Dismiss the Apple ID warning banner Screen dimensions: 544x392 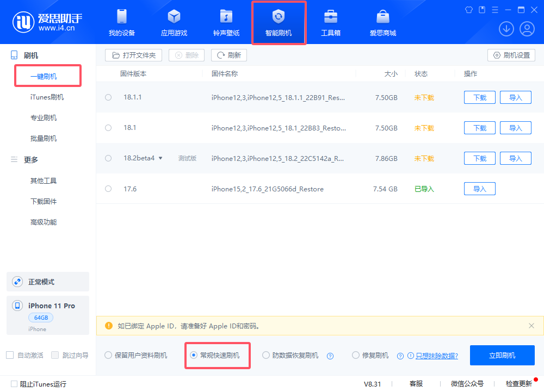click(531, 326)
